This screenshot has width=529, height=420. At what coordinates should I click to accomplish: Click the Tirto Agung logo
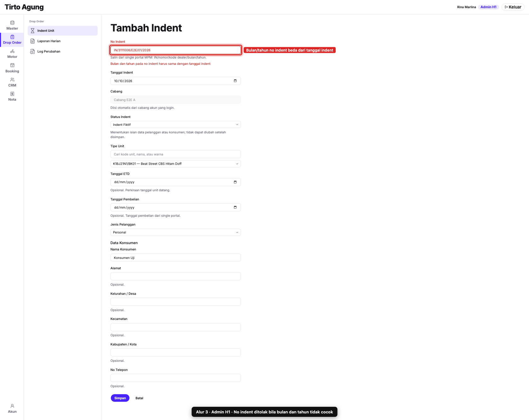pyautogui.click(x=24, y=7)
